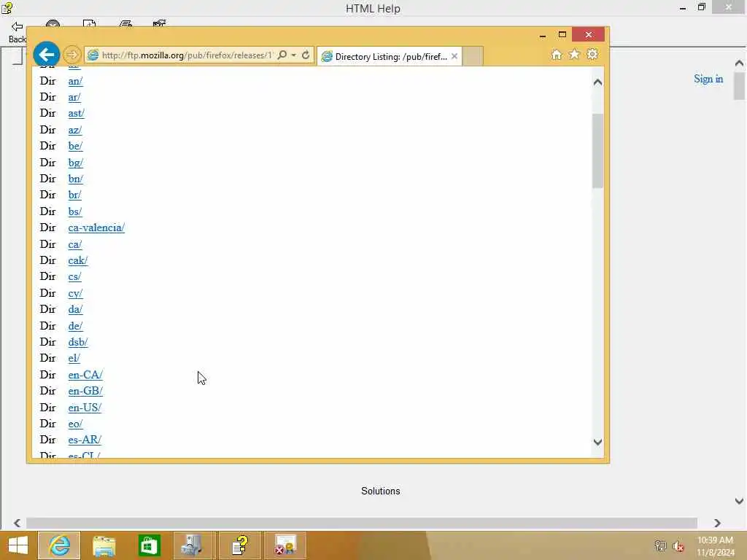Click the browser vertical scrollbar thumb
The height and width of the screenshot is (560, 747).
click(598, 151)
